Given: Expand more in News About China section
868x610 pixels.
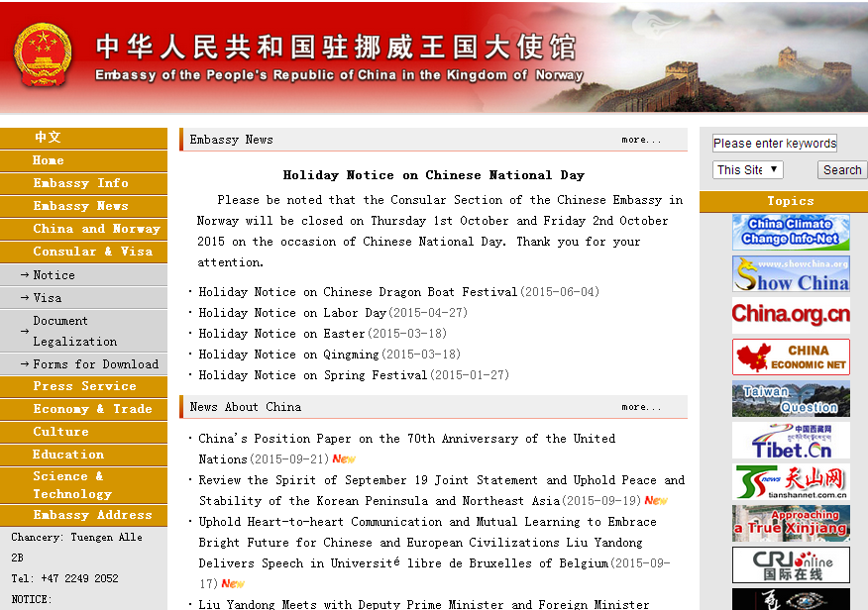Looking at the screenshot, I should [x=641, y=407].
